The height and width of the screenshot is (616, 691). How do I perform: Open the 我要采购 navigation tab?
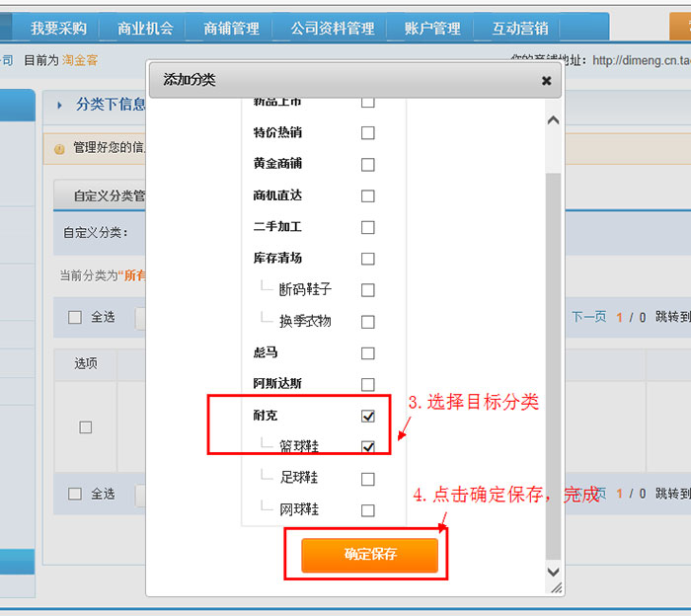coord(58,28)
